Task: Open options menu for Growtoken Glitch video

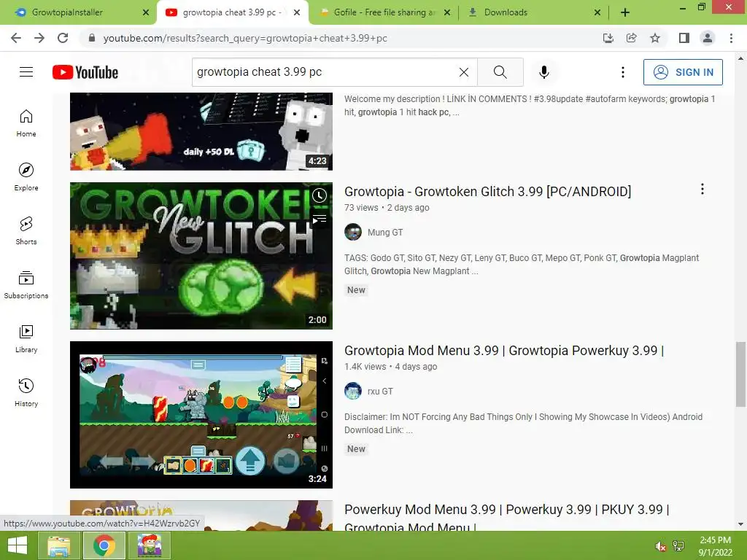Action: 703,189
